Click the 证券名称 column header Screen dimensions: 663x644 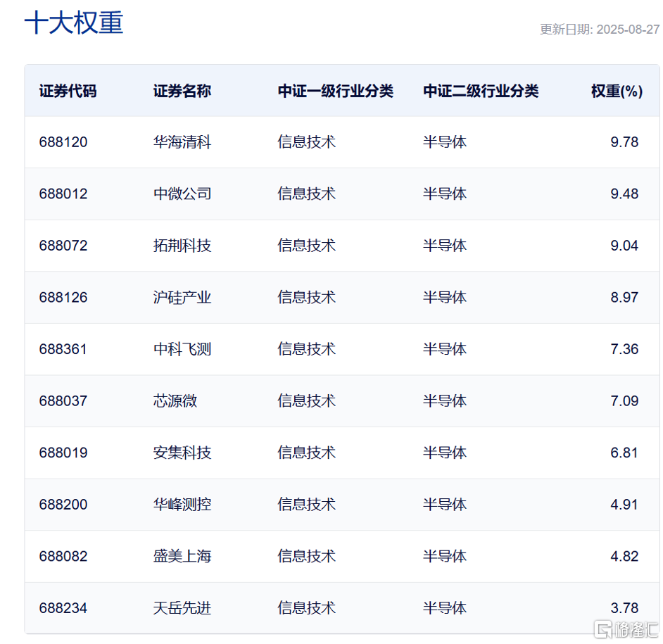coord(182,91)
